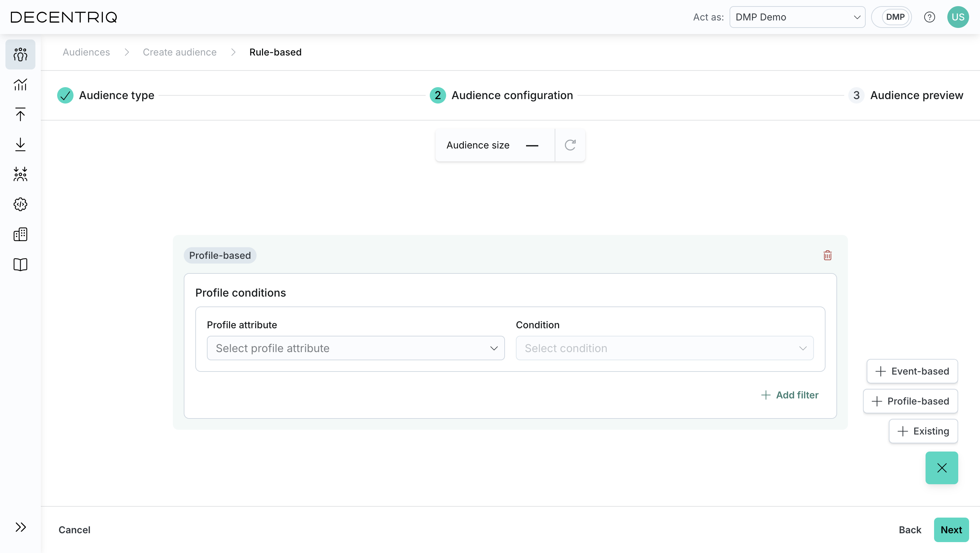Click the Decentriq logo

tap(64, 17)
